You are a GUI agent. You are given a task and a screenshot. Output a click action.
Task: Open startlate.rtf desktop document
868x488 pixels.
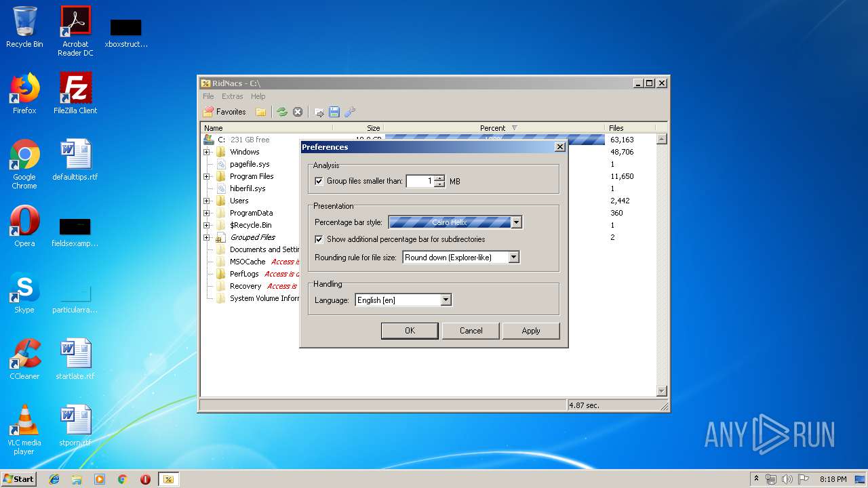[x=75, y=359]
